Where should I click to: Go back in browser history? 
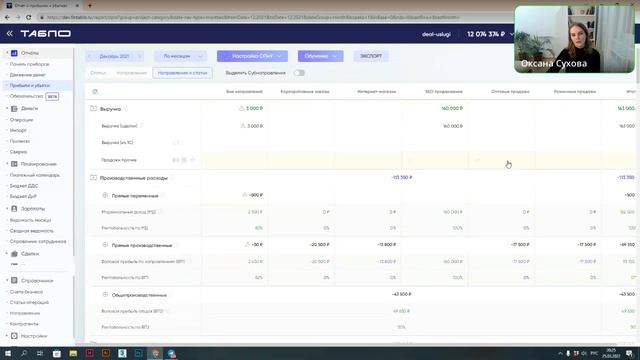coord(7,18)
